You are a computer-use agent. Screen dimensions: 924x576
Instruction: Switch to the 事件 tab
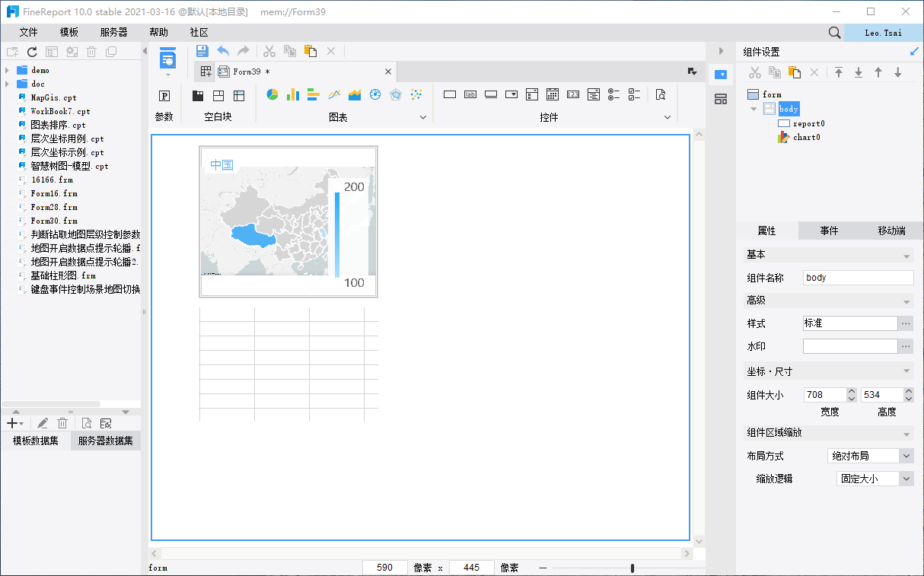(829, 231)
